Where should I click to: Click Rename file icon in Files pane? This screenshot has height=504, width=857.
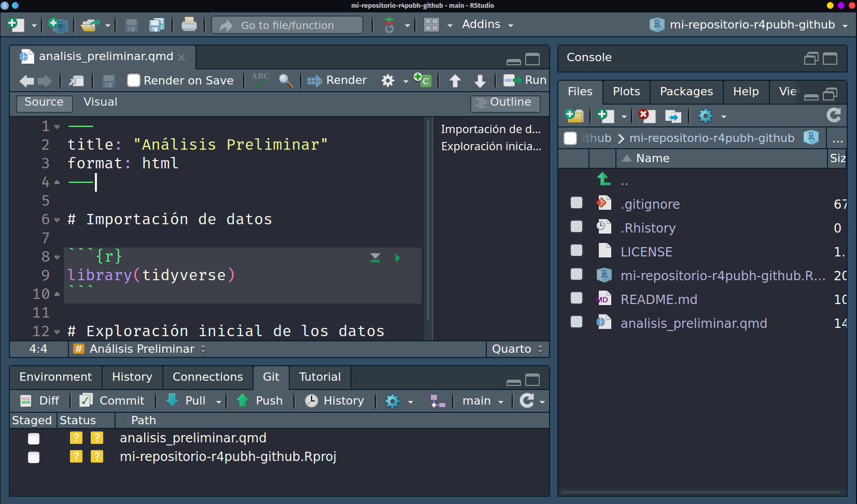click(x=673, y=116)
